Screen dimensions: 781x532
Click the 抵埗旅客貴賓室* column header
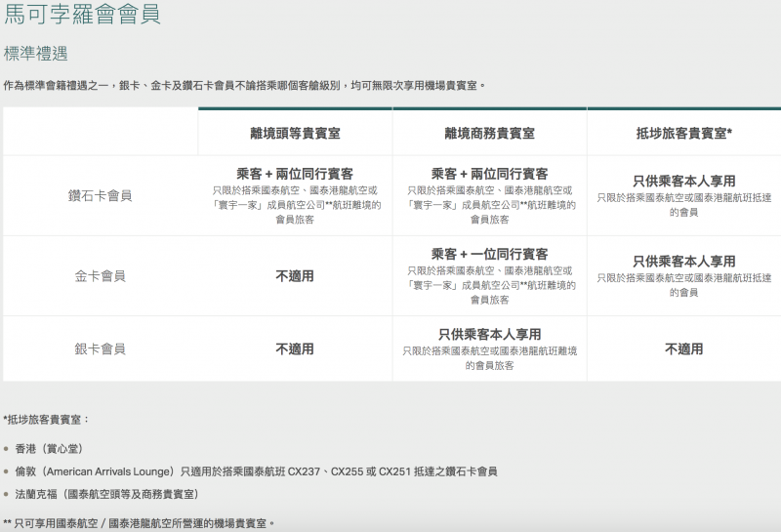pos(684,133)
